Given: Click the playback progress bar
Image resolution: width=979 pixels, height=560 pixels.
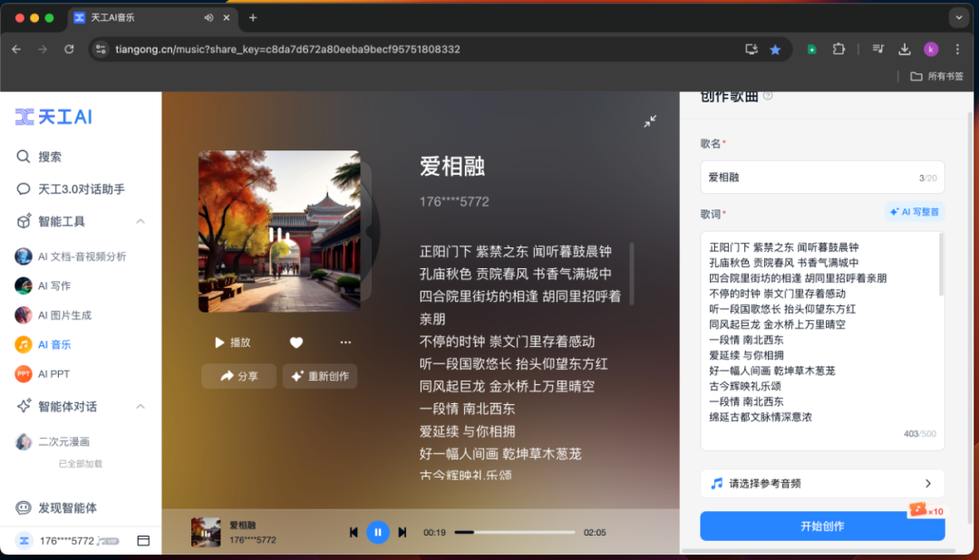Looking at the screenshot, I should coord(515,532).
